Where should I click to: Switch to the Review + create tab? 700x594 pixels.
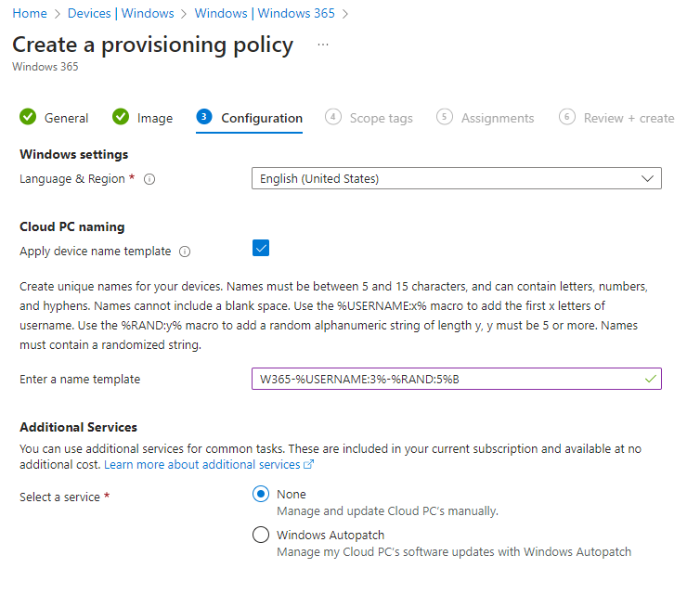(x=629, y=118)
